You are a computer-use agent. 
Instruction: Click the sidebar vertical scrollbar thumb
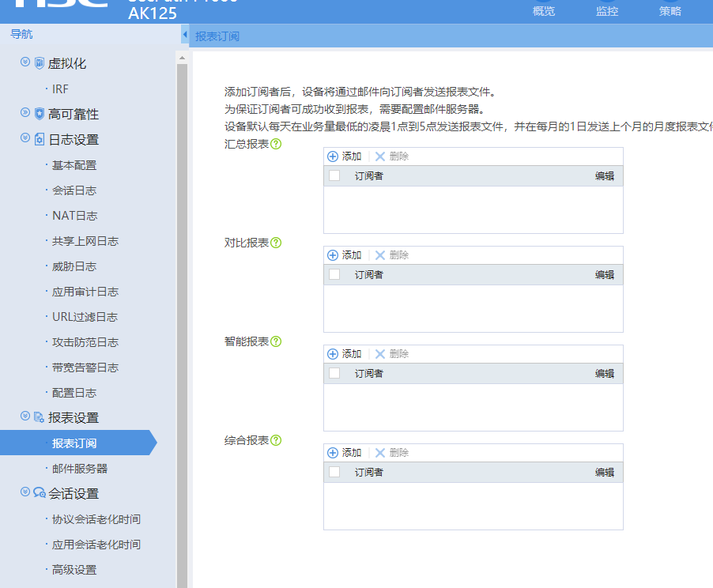(x=182, y=325)
